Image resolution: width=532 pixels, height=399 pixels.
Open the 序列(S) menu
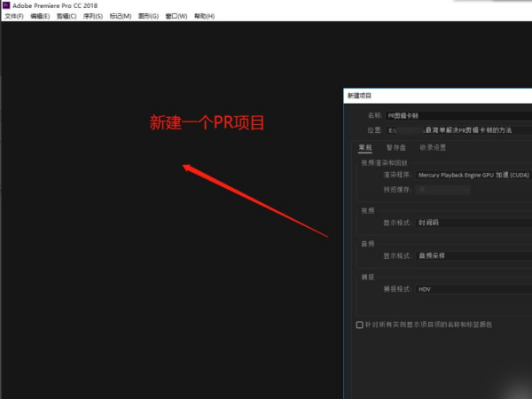[x=92, y=16]
